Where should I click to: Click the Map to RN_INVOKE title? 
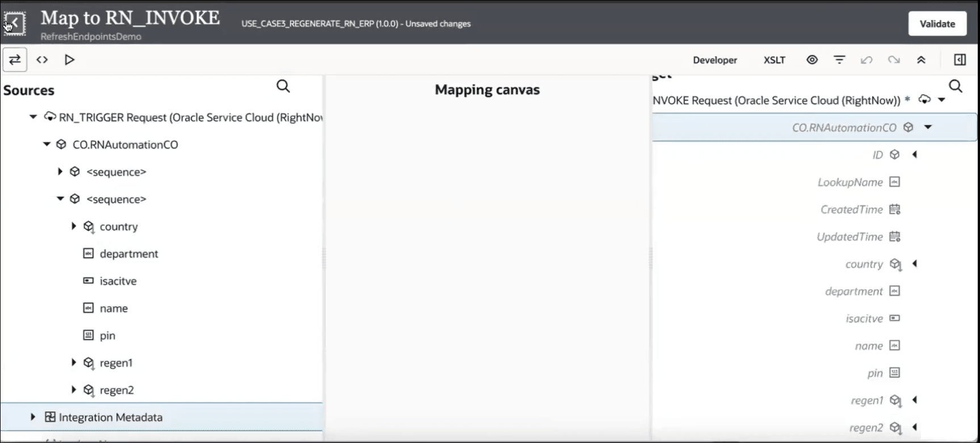coord(130,18)
